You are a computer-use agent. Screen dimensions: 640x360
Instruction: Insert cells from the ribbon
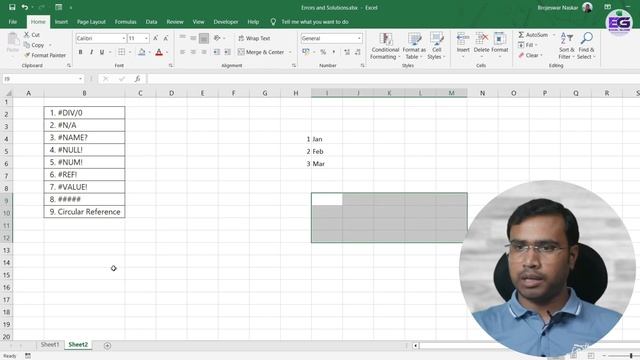463,45
